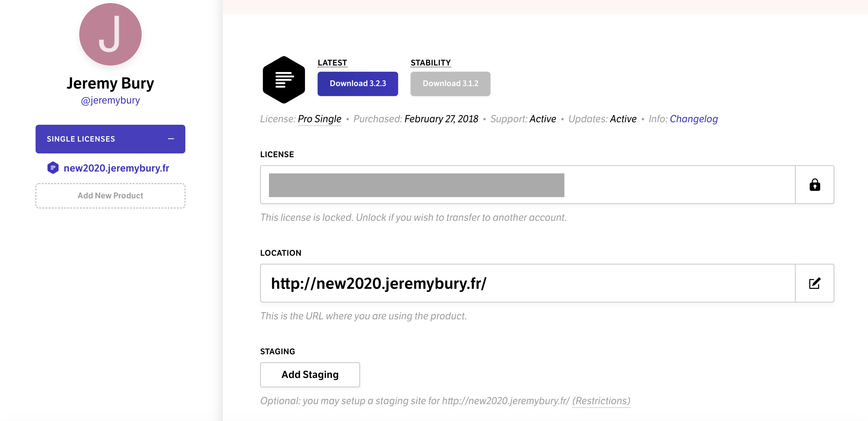
Task: Click the lock icon beside the license field
Action: click(x=814, y=185)
